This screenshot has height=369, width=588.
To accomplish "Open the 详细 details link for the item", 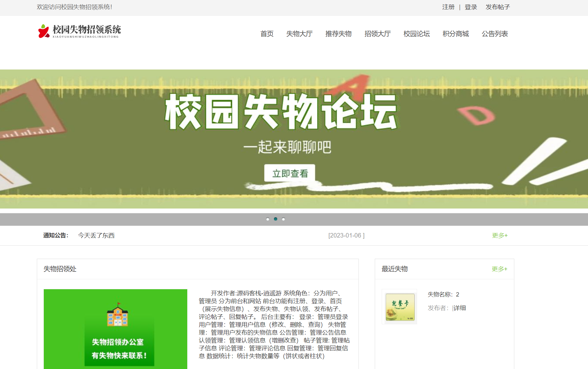I will [460, 308].
